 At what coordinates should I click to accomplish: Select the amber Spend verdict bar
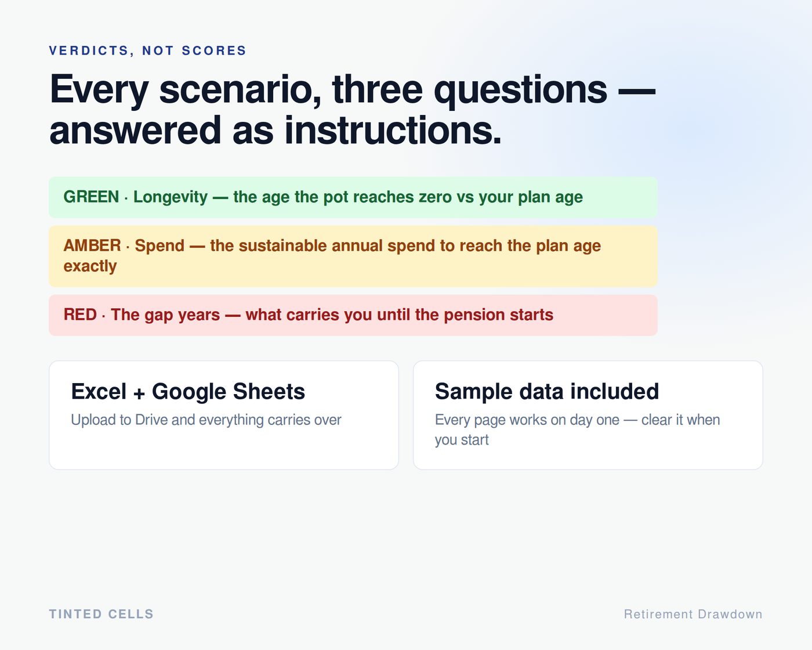click(x=353, y=256)
